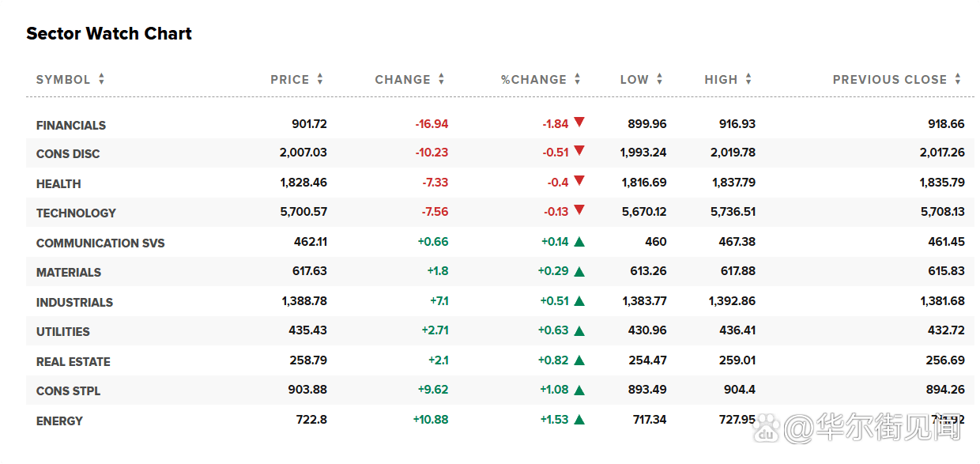980x464 pixels.
Task: Sort by LOW using its arrow icon
Action: pos(659,80)
